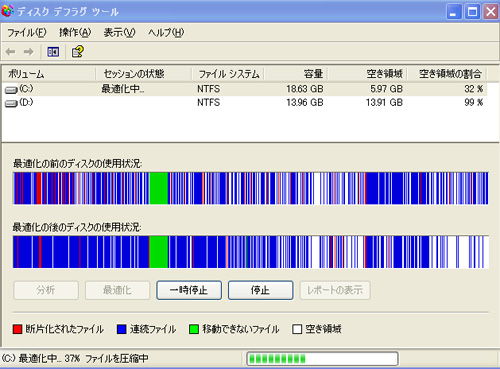Click the 99 % free percentage cell
The height and width of the screenshot is (369, 500).
[x=474, y=102]
